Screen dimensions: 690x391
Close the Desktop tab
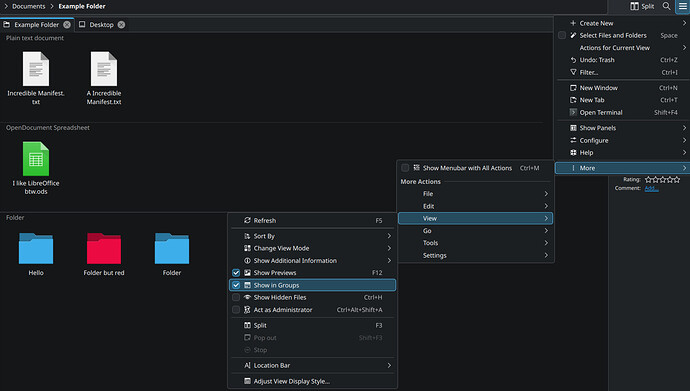(121, 25)
